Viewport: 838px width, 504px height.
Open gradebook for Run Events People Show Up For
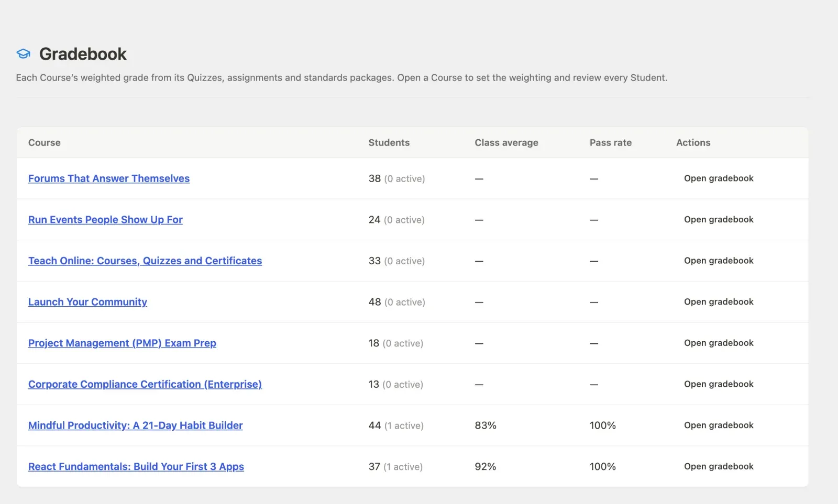[x=719, y=220]
